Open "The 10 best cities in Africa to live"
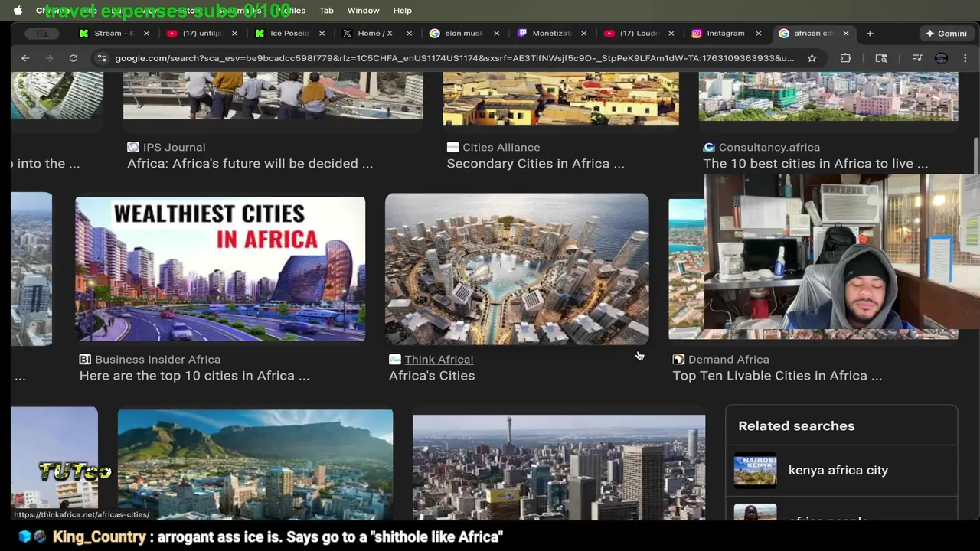This screenshot has width=980, height=551. (815, 164)
